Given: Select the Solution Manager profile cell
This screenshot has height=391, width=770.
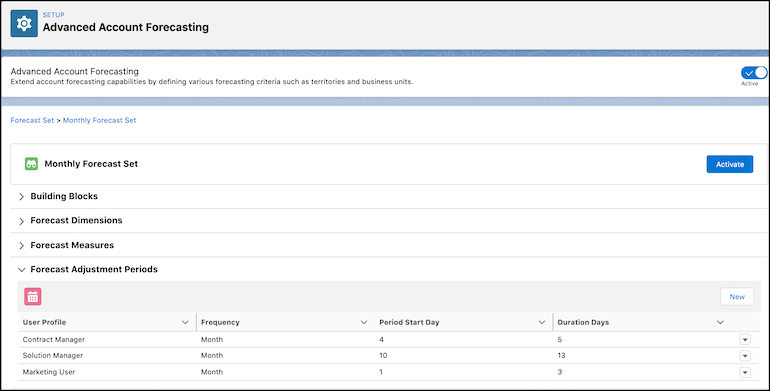Looking at the screenshot, I should (x=53, y=356).
